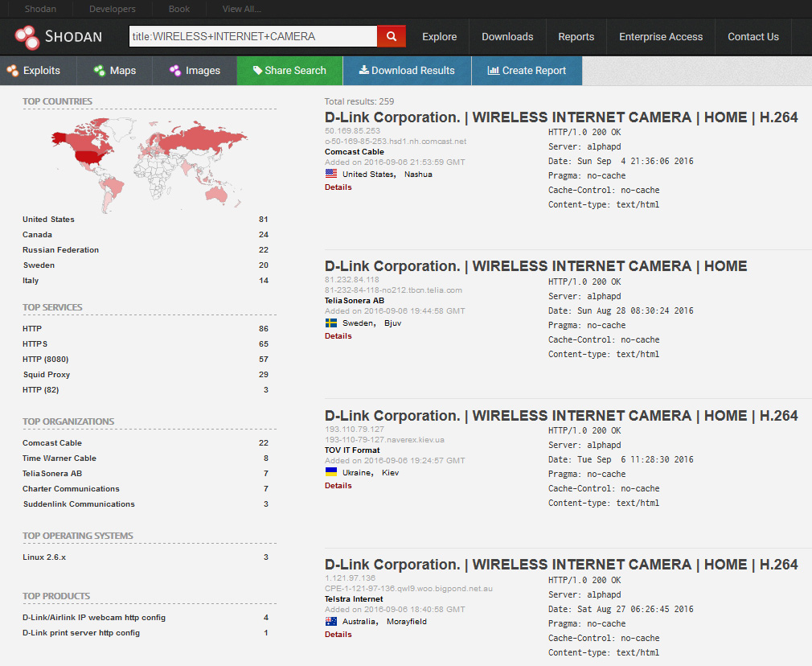
Task: Open the Shodan top menu item
Action: tap(40, 9)
